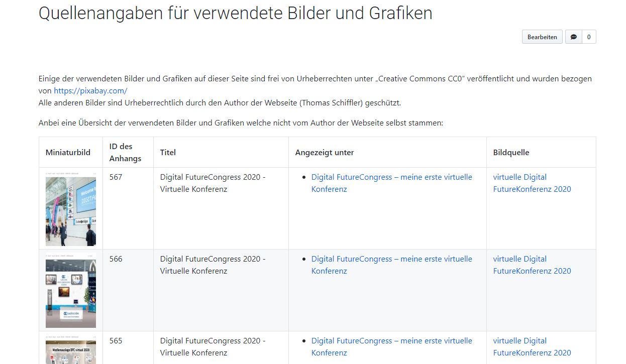Open the 'meine erste virtuelle Konferenz' link in row 565
626x364 pixels.
point(392,347)
